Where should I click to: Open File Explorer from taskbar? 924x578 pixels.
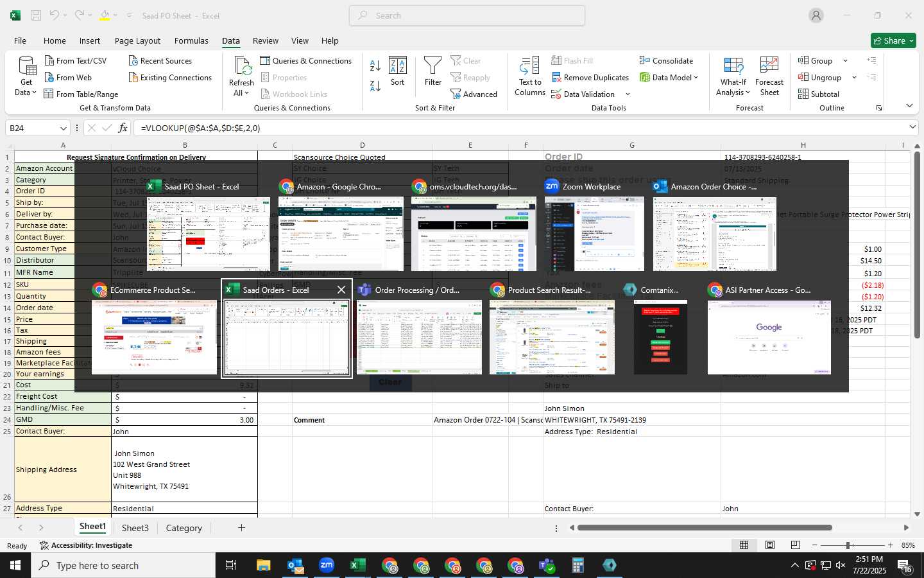[x=264, y=565]
